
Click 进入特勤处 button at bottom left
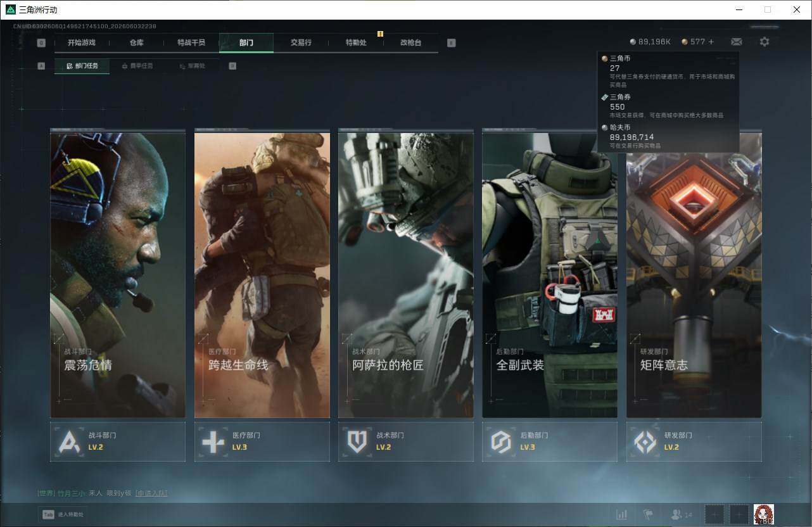click(63, 515)
